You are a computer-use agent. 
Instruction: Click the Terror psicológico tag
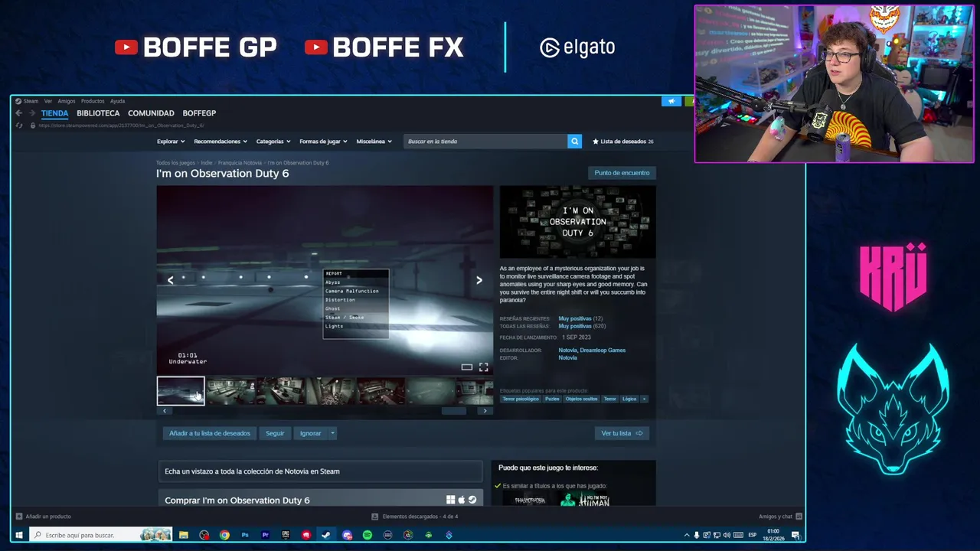[521, 399]
